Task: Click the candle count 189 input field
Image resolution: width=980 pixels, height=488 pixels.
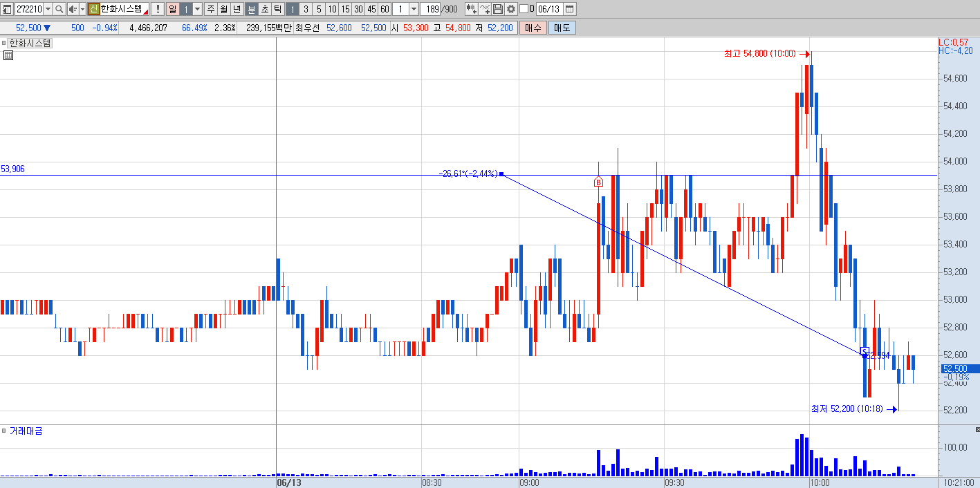Action: click(x=429, y=9)
